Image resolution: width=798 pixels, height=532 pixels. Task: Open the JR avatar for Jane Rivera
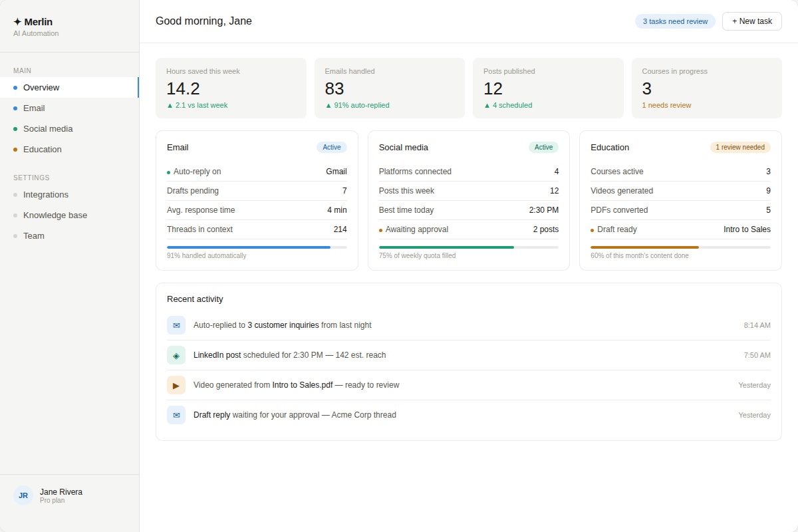(23, 495)
